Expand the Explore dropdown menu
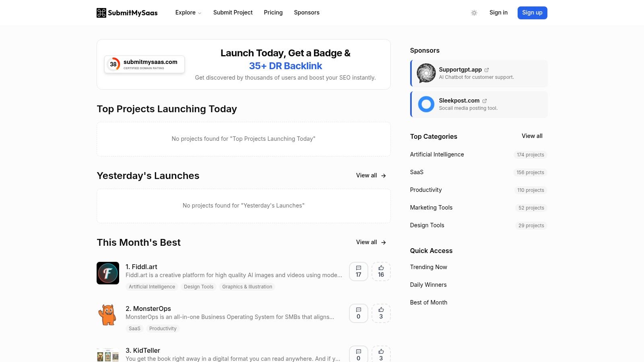The width and height of the screenshot is (644, 362). (x=188, y=13)
